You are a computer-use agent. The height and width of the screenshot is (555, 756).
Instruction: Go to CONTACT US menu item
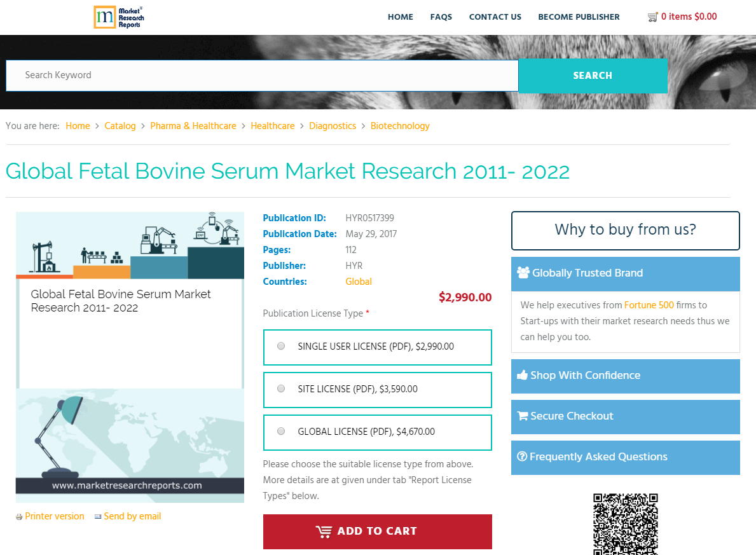coord(495,17)
